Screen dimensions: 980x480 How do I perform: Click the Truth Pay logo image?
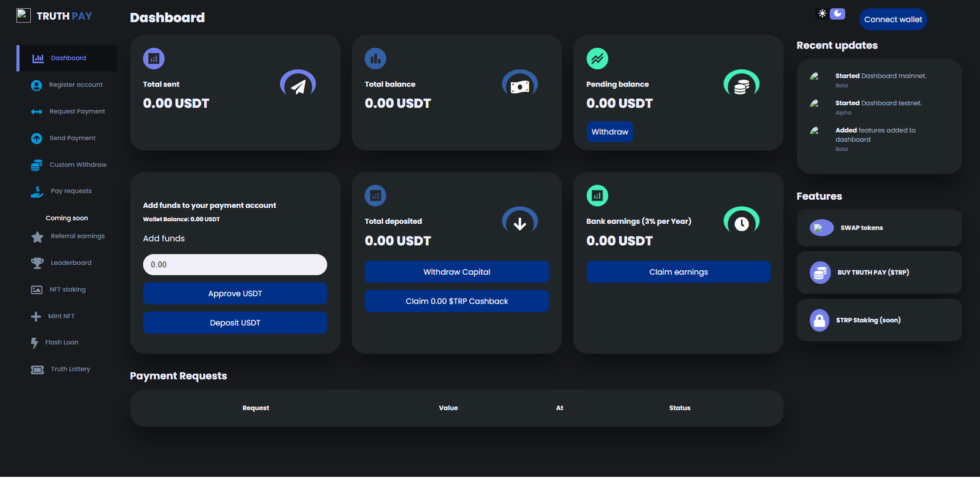(x=23, y=15)
